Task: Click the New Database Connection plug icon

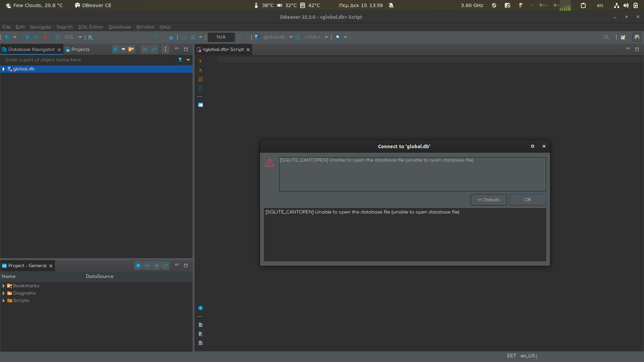Action: coord(7,37)
